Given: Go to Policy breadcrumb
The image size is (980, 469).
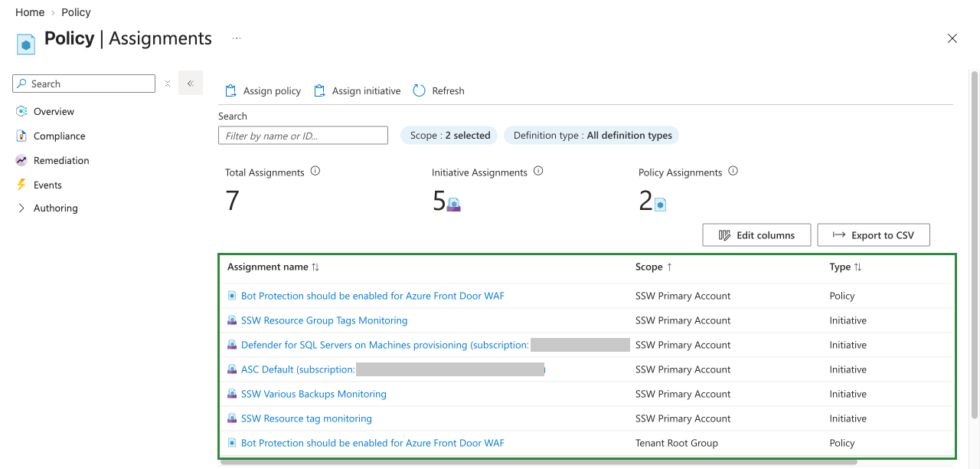Looking at the screenshot, I should (x=76, y=12).
